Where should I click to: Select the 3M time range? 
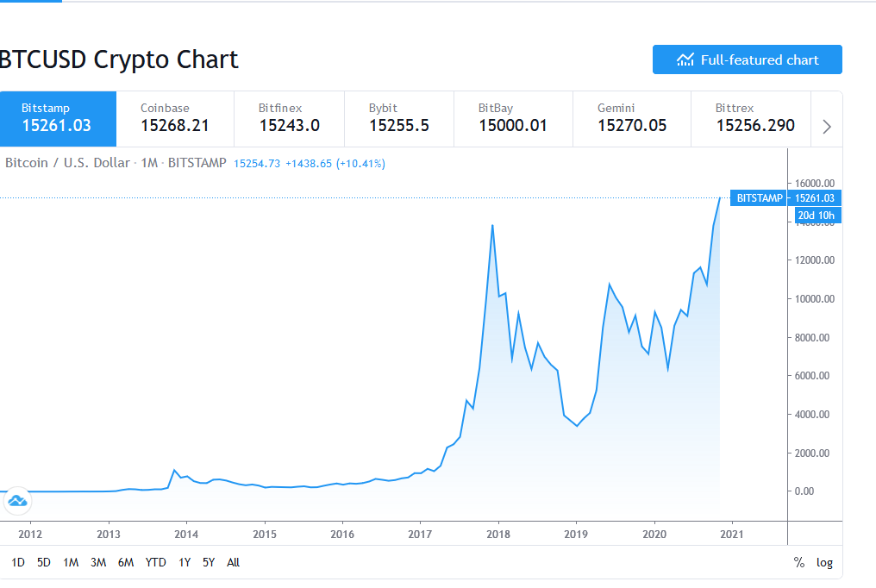pos(98,563)
